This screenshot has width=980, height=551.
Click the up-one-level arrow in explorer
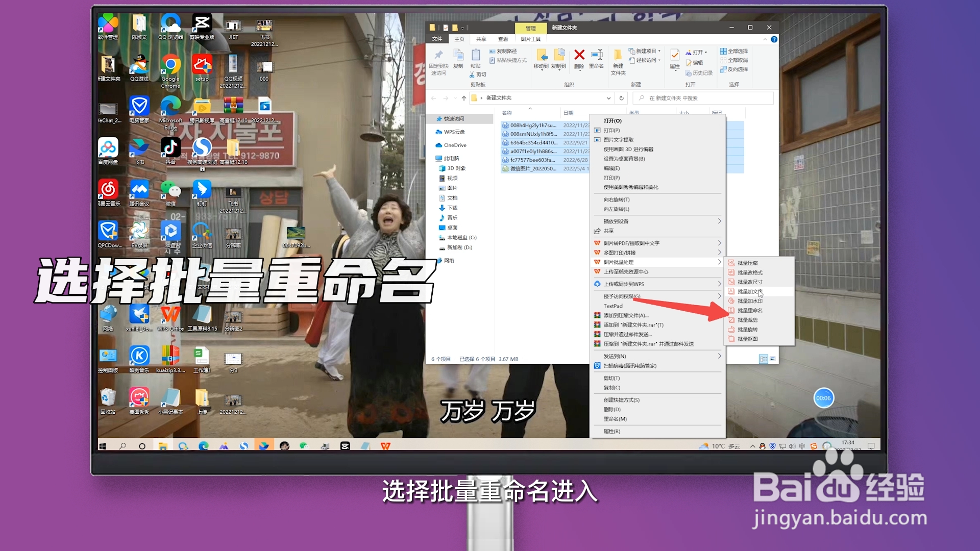click(463, 98)
